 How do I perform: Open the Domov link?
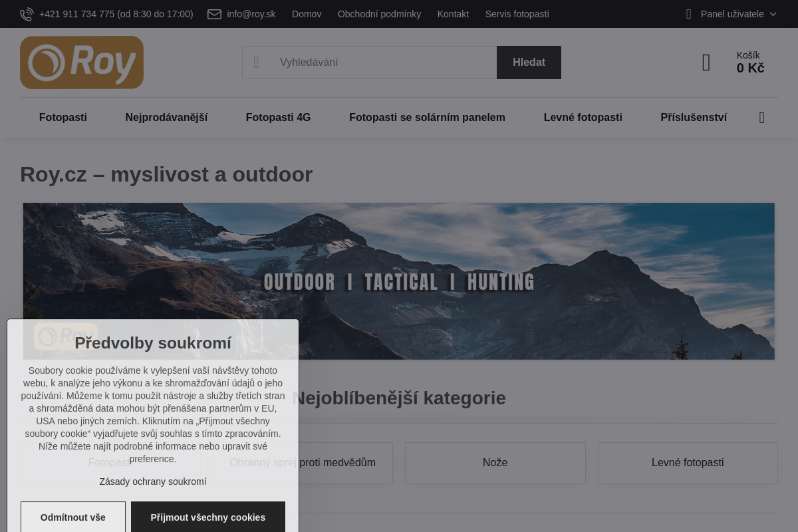[x=307, y=14]
